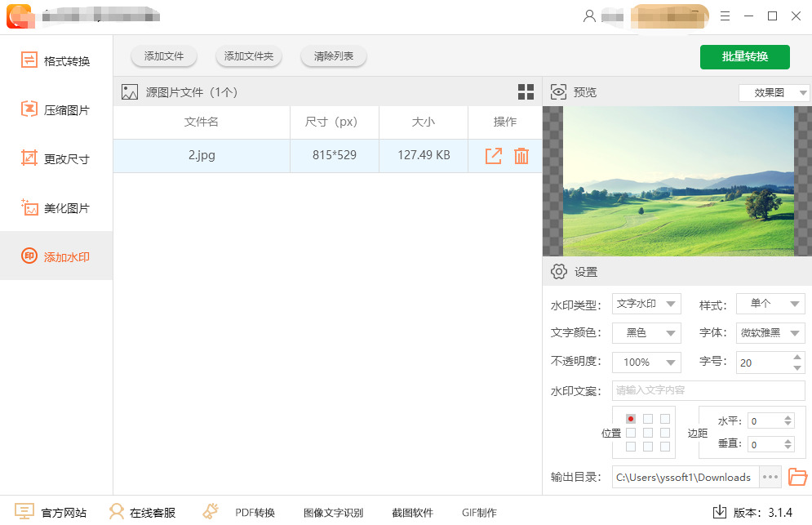Viewport: 812px width, 525px height.
Task: Decrease the 水平 horizontal margin
Action: point(788,424)
